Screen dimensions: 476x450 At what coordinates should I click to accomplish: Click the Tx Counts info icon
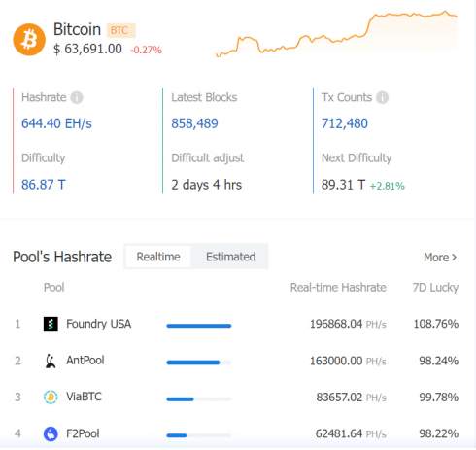(x=382, y=97)
